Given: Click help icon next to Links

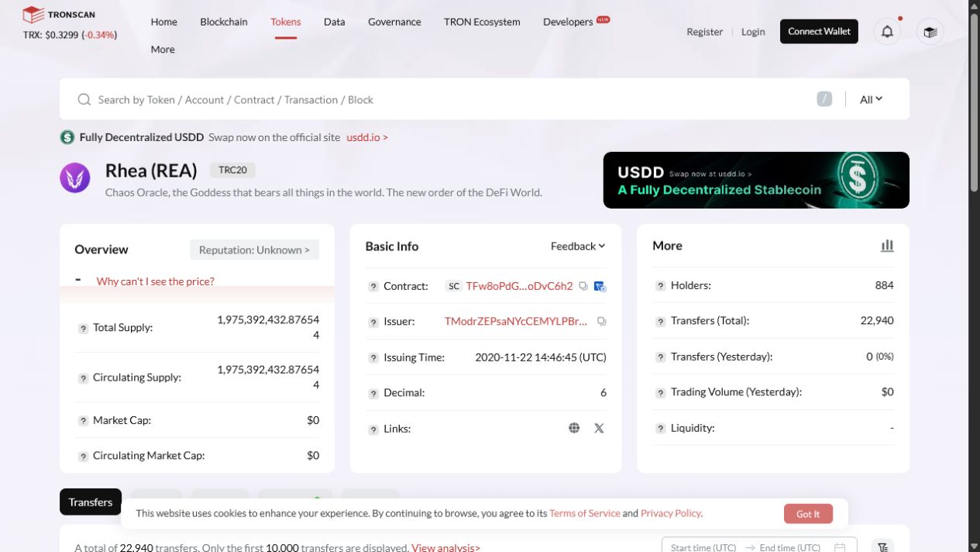Looking at the screenshot, I should click(373, 429).
